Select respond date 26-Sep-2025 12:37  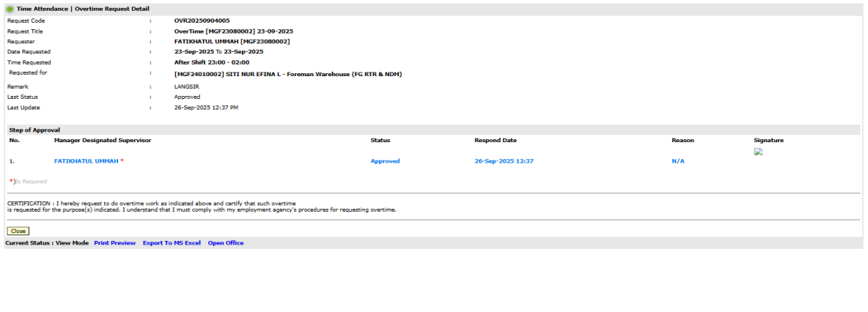tap(504, 161)
